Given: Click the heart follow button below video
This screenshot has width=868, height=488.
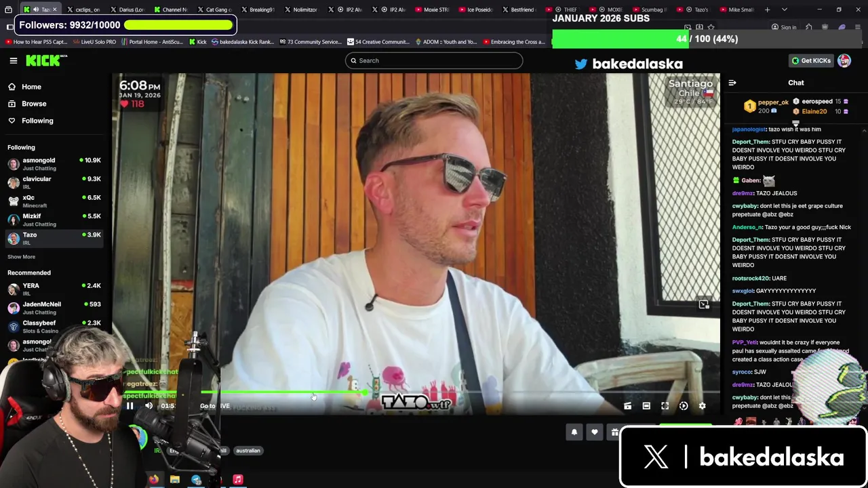Looking at the screenshot, I should pyautogui.click(x=595, y=432).
